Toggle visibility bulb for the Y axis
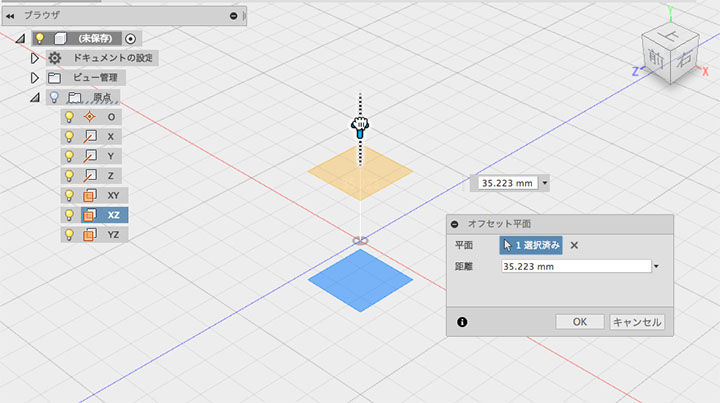 69,156
